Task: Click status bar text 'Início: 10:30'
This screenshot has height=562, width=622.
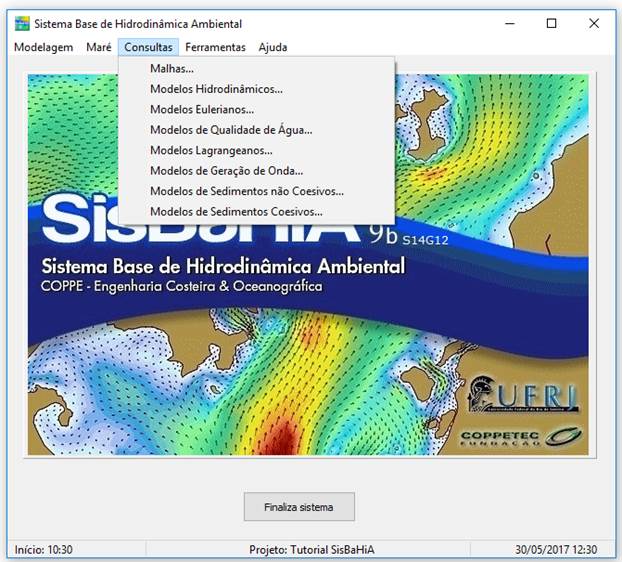Action: pos(44,550)
